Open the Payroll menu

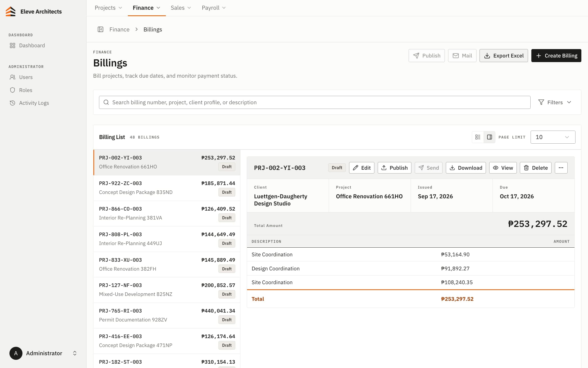pos(214,8)
